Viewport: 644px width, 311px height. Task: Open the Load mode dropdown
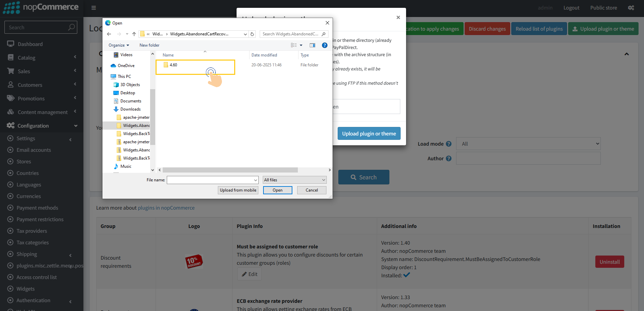pos(528,144)
